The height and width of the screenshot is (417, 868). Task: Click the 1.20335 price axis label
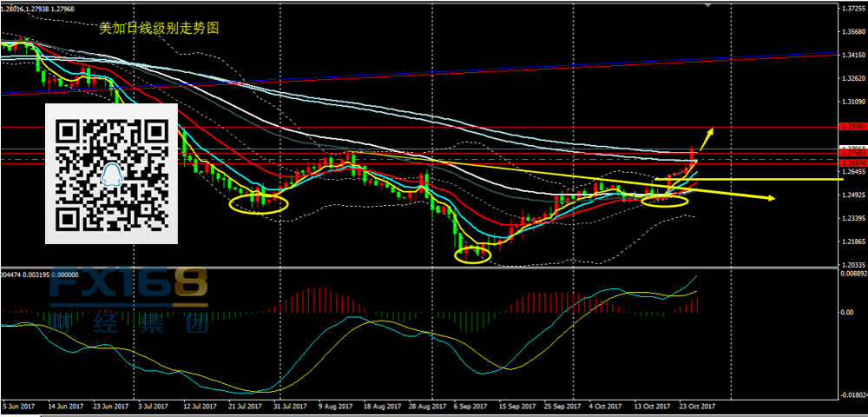point(852,265)
